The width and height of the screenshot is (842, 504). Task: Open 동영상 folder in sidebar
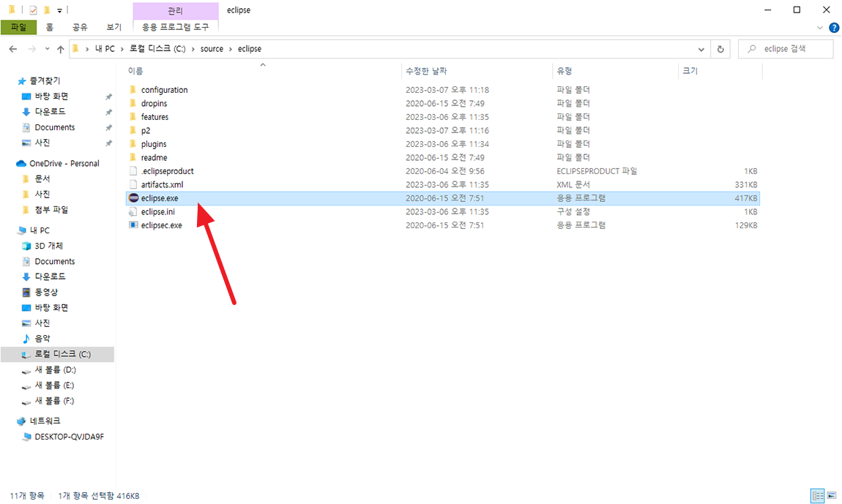click(x=45, y=292)
